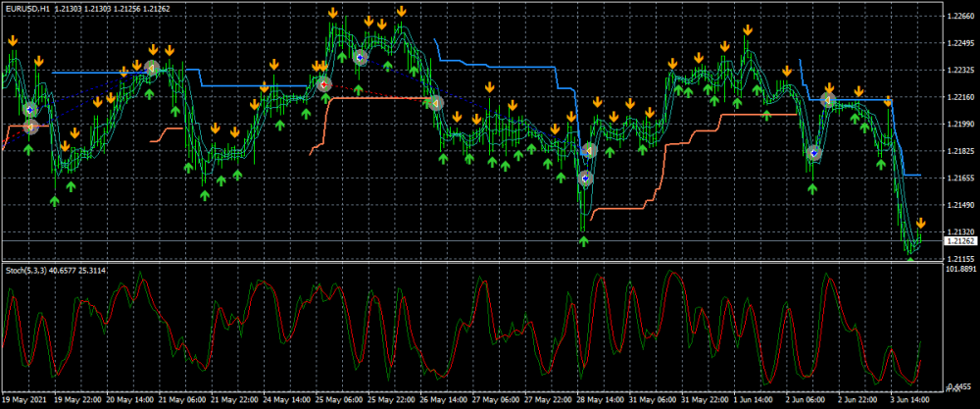
Task: Select the leftmost orange down arrow on chart
Action: (13, 41)
